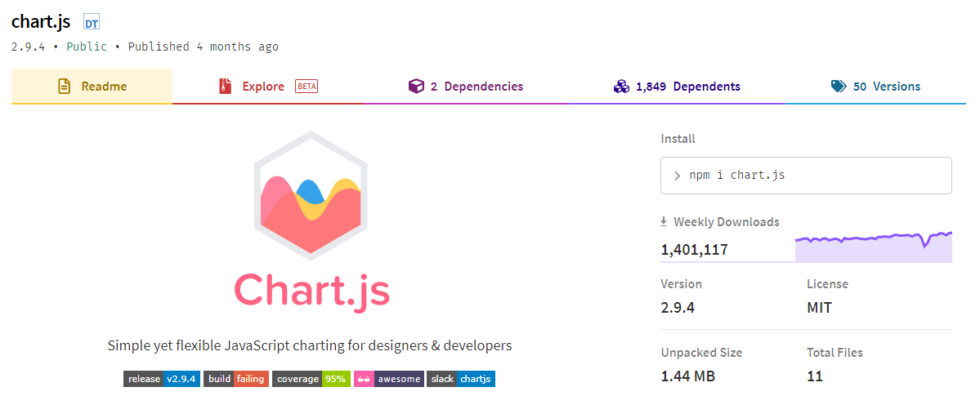Click the release v2.9.4 badge
Screen dimensions: 980x396
coord(162,379)
